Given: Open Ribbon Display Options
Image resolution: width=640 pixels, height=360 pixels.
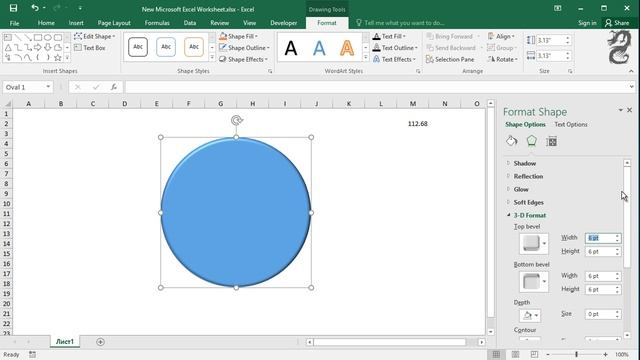Looking at the screenshot, I should (558, 8).
